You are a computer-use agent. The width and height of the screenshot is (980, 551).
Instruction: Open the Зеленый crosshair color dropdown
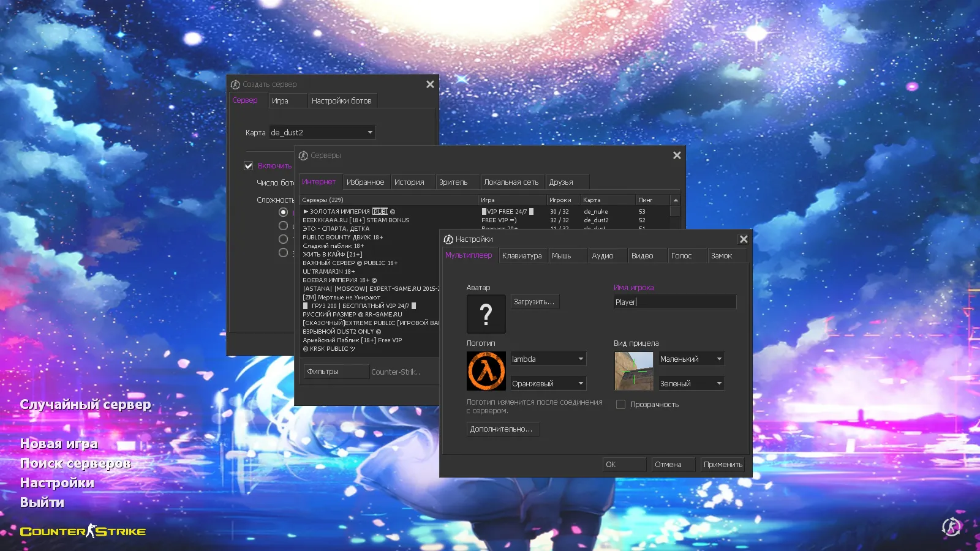[x=691, y=384]
